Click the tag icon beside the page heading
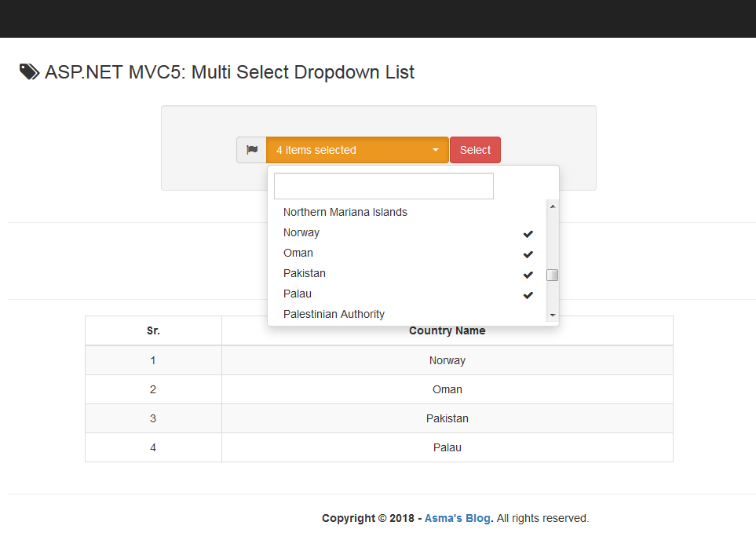Viewport: 756px width, 551px height. point(28,71)
